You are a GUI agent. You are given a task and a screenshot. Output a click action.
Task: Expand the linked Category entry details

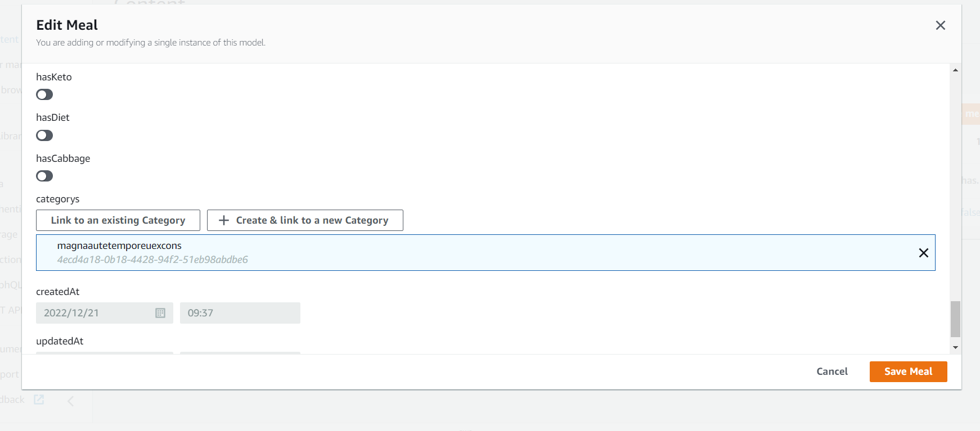click(338, 252)
